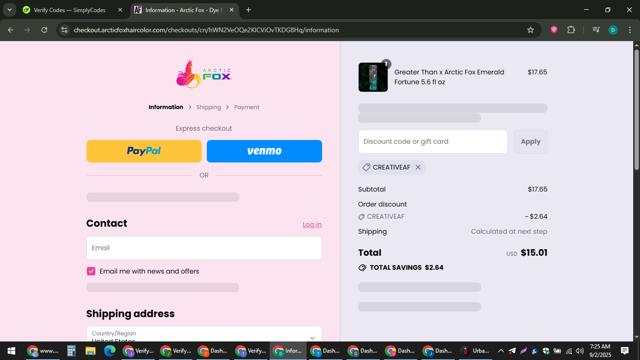Expand the Country/Region dropdown
Image resolution: width=640 pixels, height=360 pixels.
tap(204, 334)
